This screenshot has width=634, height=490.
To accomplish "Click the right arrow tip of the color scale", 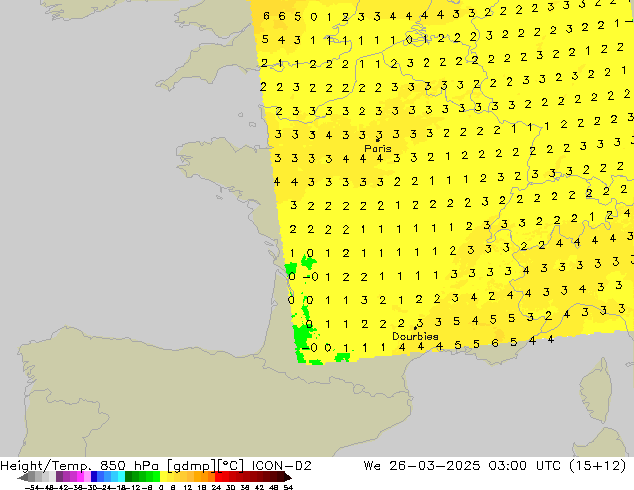I will [x=289, y=477].
